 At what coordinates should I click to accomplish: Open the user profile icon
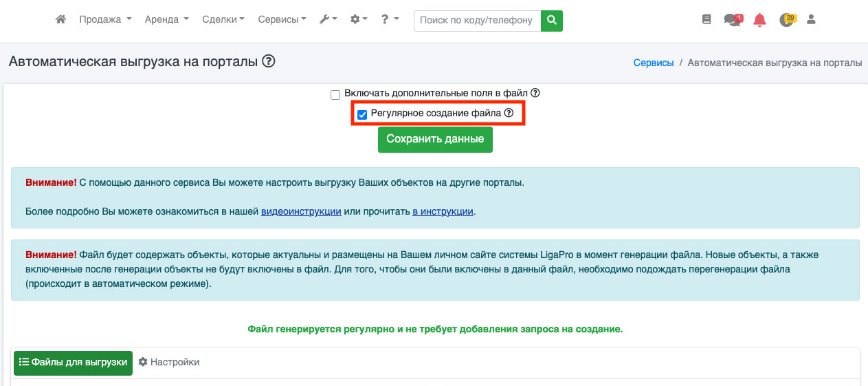[x=811, y=20]
